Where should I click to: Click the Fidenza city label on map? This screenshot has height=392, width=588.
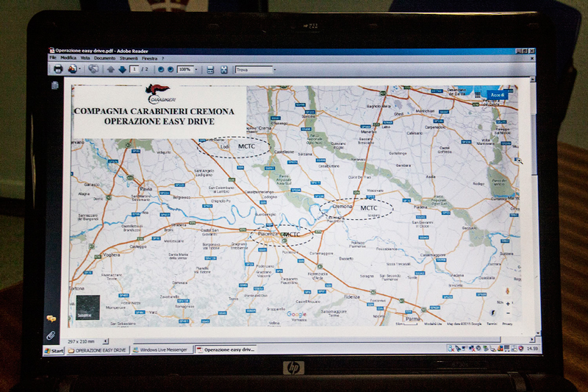[352, 296]
